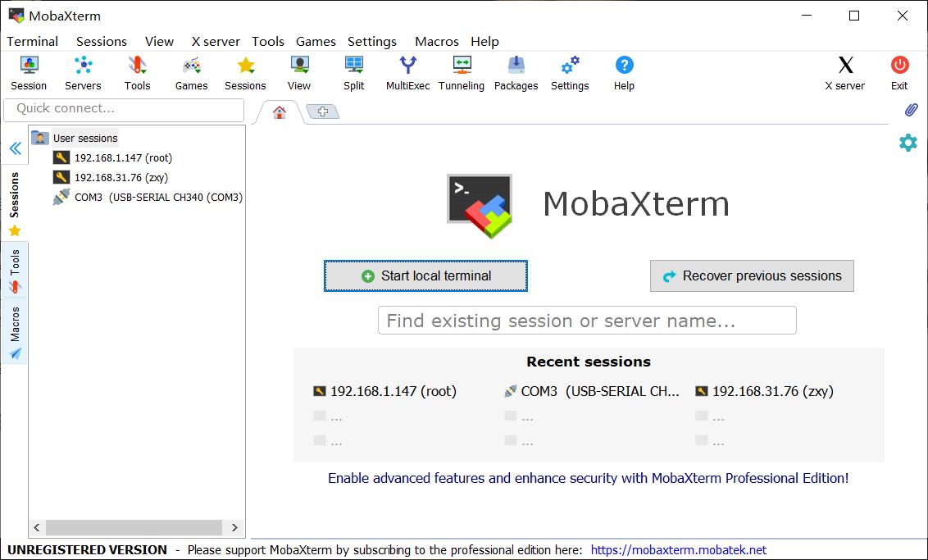Click Start local terminal
928x560 pixels.
[425, 275]
